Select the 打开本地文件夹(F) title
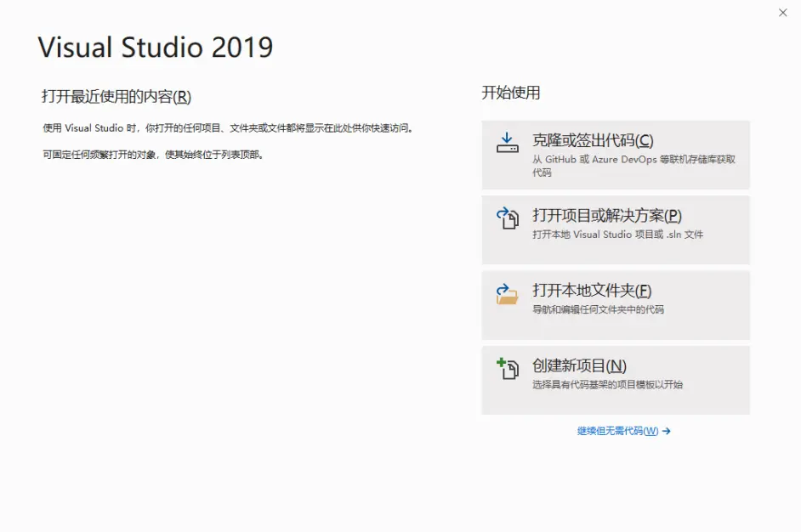The height and width of the screenshot is (532, 801). [592, 291]
